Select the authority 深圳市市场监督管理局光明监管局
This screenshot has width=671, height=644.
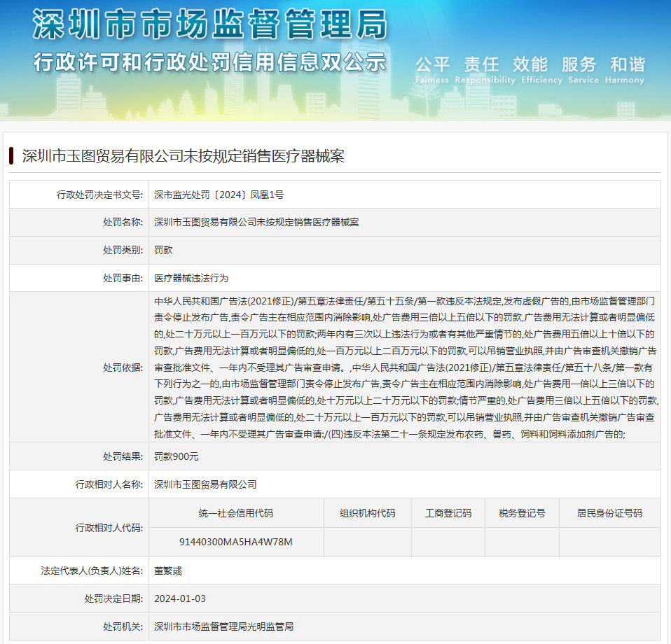[224, 626]
